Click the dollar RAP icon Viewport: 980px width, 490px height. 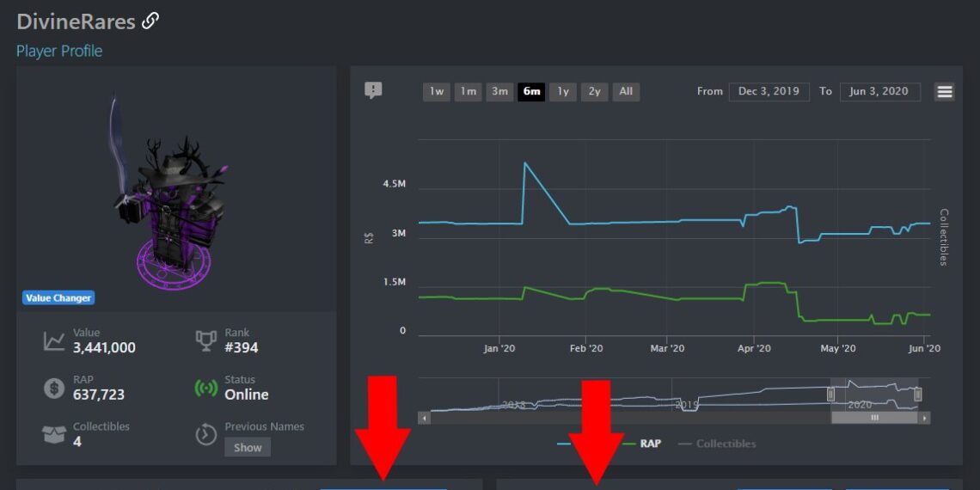pyautogui.click(x=54, y=388)
